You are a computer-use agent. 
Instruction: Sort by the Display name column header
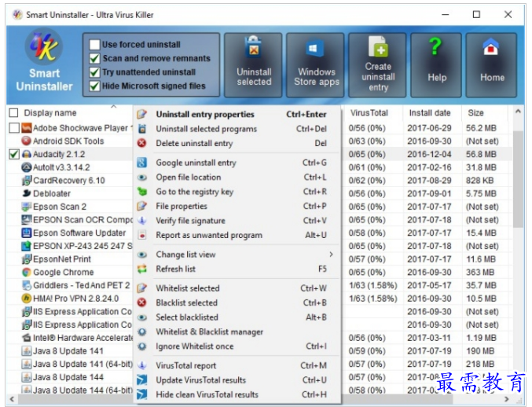click(50, 113)
